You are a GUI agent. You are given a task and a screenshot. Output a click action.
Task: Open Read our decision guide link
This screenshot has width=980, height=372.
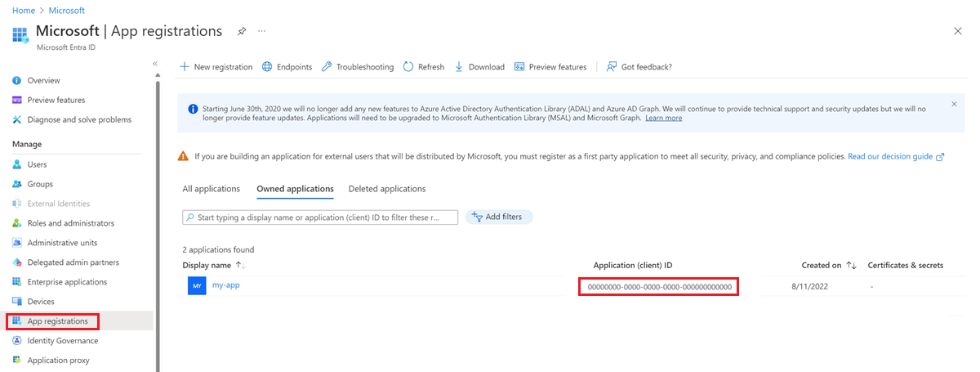click(x=896, y=156)
